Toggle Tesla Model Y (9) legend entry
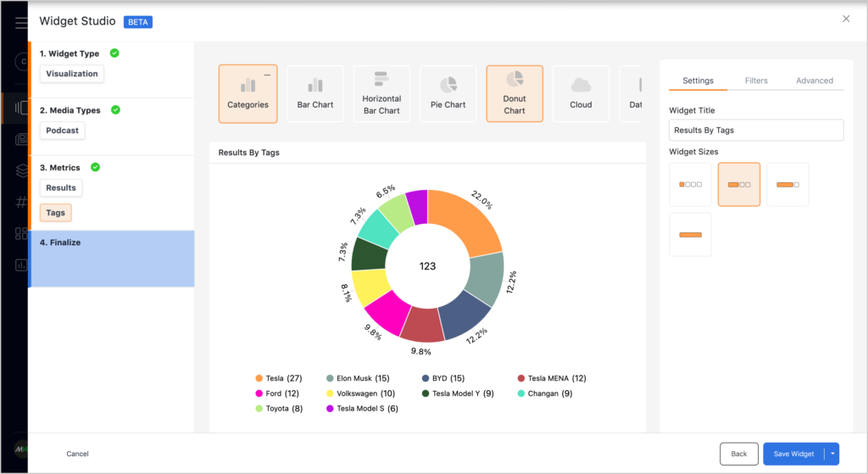Screen dimensions: 868x474 click(x=457, y=393)
